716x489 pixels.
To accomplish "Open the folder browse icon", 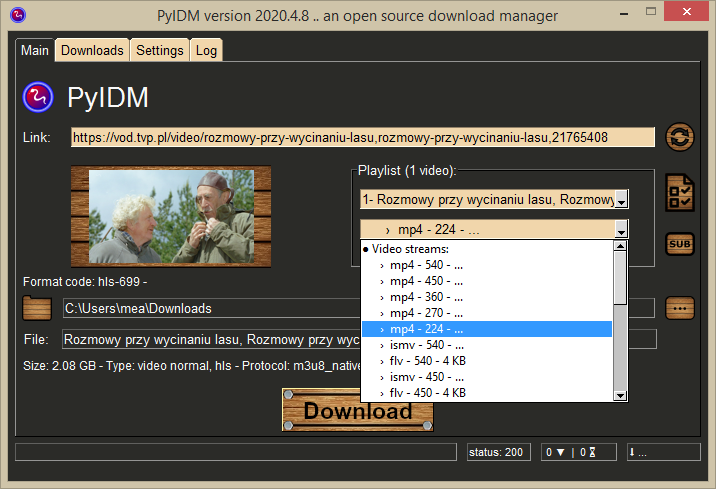I will coord(37,308).
